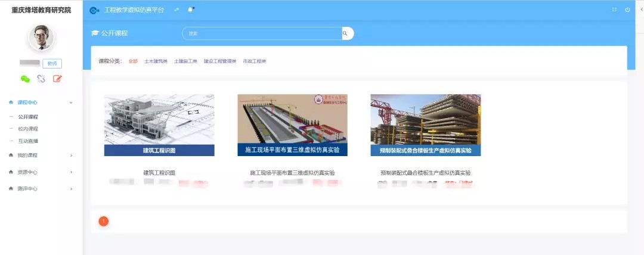
Task: Collapse the 课程中心 chevron
Action: tap(71, 102)
